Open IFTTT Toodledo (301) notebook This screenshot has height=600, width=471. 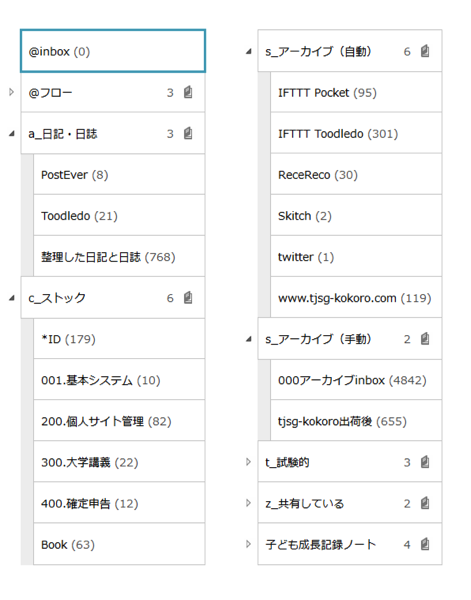(356, 133)
